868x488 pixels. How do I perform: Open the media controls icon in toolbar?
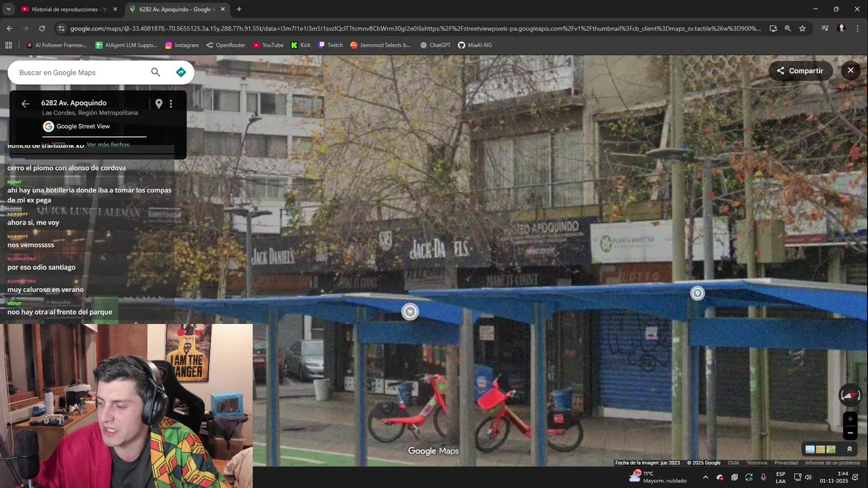[x=825, y=28]
